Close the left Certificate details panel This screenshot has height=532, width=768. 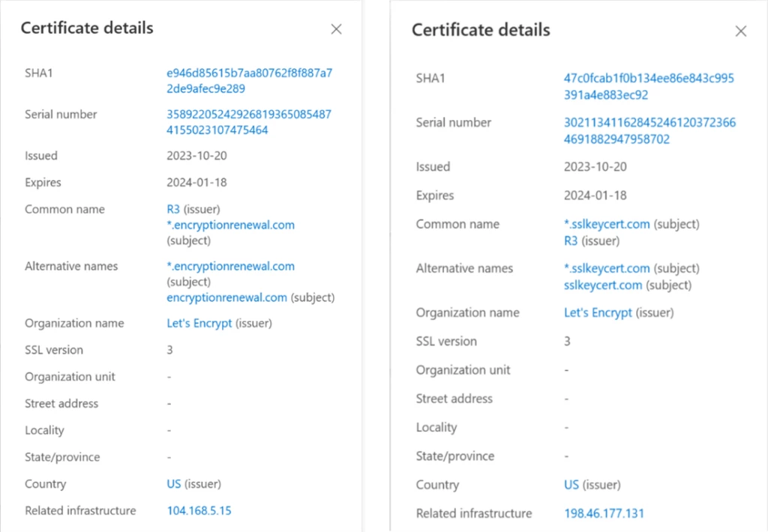pyautogui.click(x=336, y=28)
